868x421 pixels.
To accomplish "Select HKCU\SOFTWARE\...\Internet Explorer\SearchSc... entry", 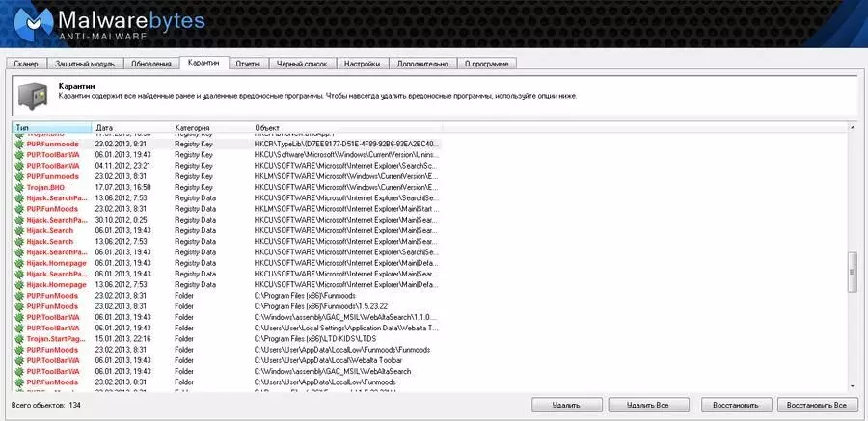I will pyautogui.click(x=346, y=166).
